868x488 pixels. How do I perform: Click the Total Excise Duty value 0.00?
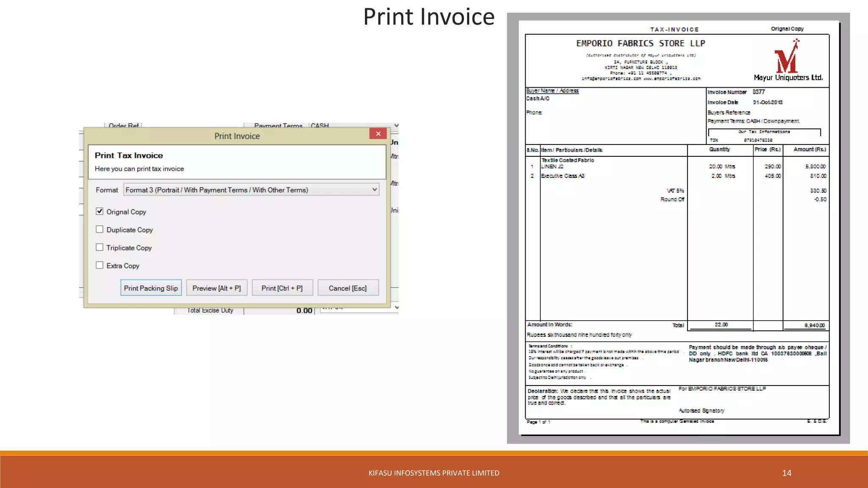[x=304, y=311]
